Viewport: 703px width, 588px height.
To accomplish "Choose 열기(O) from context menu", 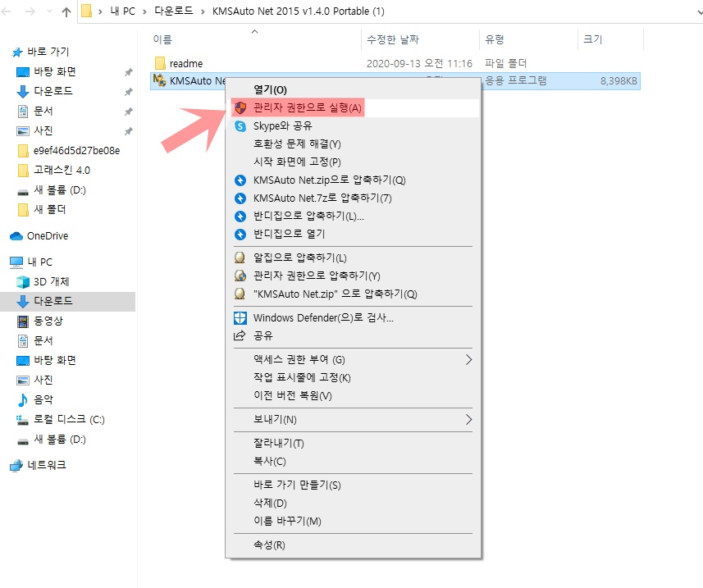I will tap(353, 89).
